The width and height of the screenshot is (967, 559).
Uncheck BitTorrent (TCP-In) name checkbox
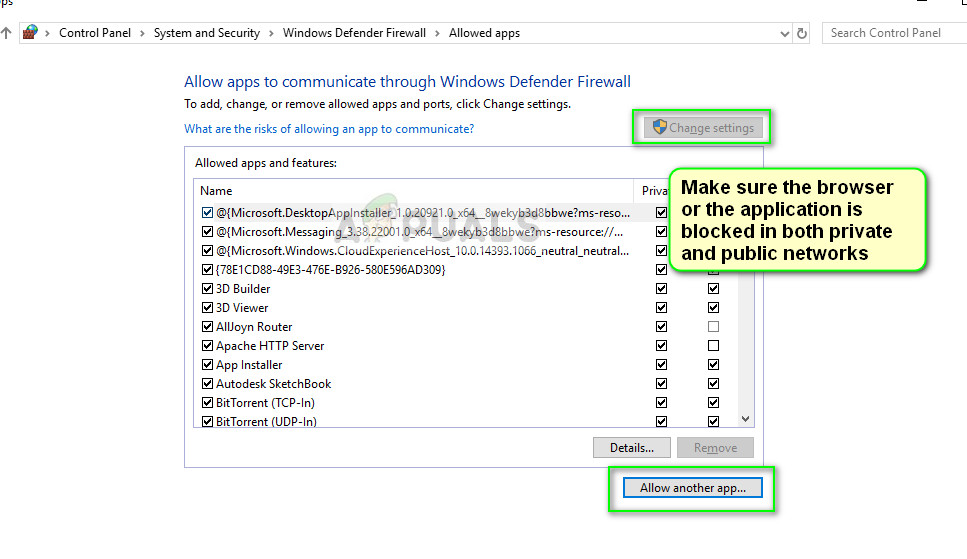point(207,402)
